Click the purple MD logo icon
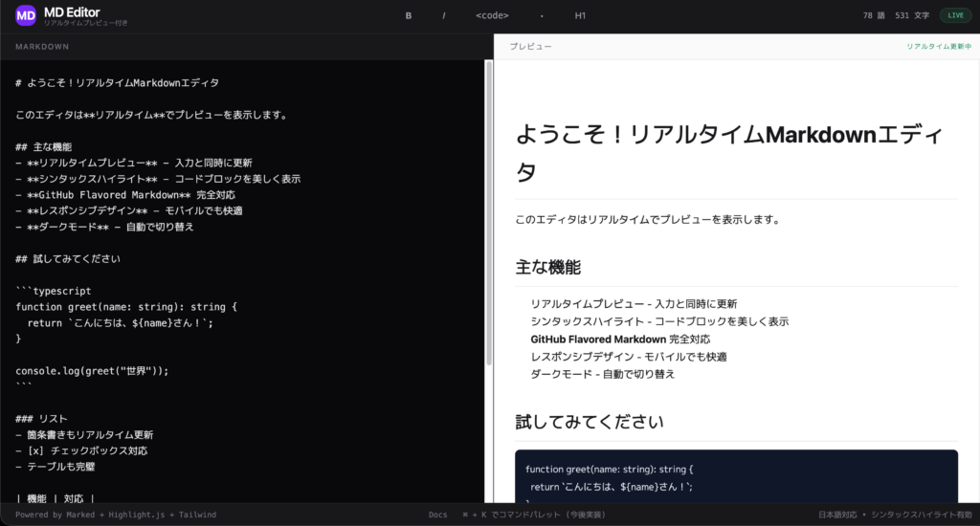The width and height of the screenshot is (980, 526). coord(26,15)
